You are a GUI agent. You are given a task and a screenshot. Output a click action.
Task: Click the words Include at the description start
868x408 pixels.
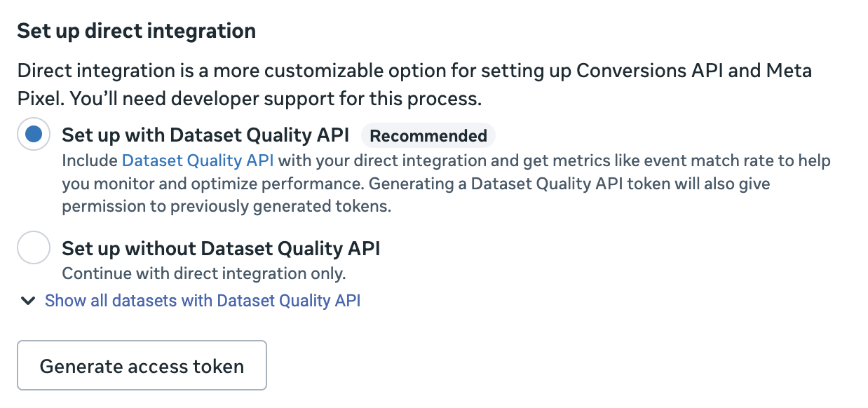pos(89,161)
